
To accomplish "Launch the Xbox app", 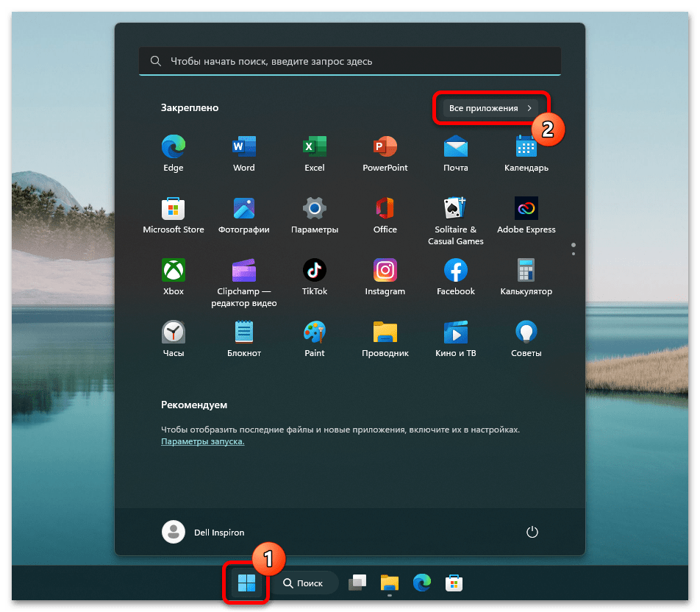I will pyautogui.click(x=174, y=271).
